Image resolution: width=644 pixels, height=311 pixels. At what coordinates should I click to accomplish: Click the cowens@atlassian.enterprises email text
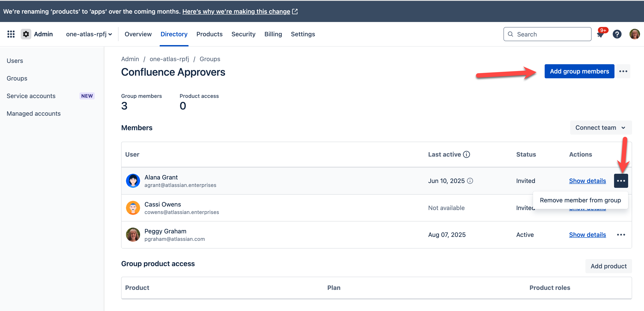[x=181, y=212]
